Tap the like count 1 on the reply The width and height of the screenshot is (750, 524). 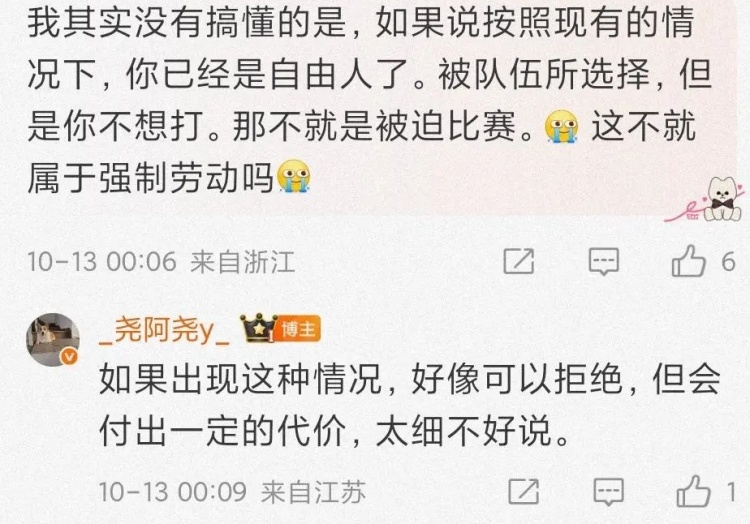pyautogui.click(x=730, y=491)
